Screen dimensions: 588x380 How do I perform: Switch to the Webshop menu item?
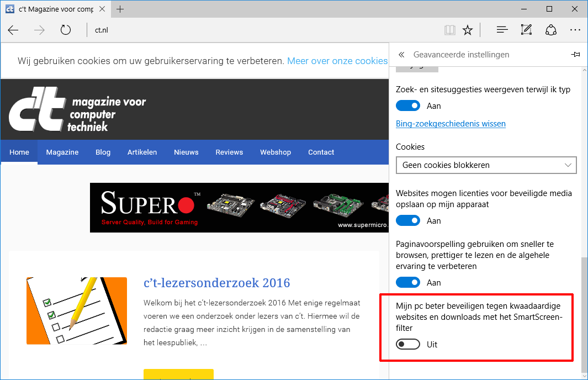click(276, 152)
